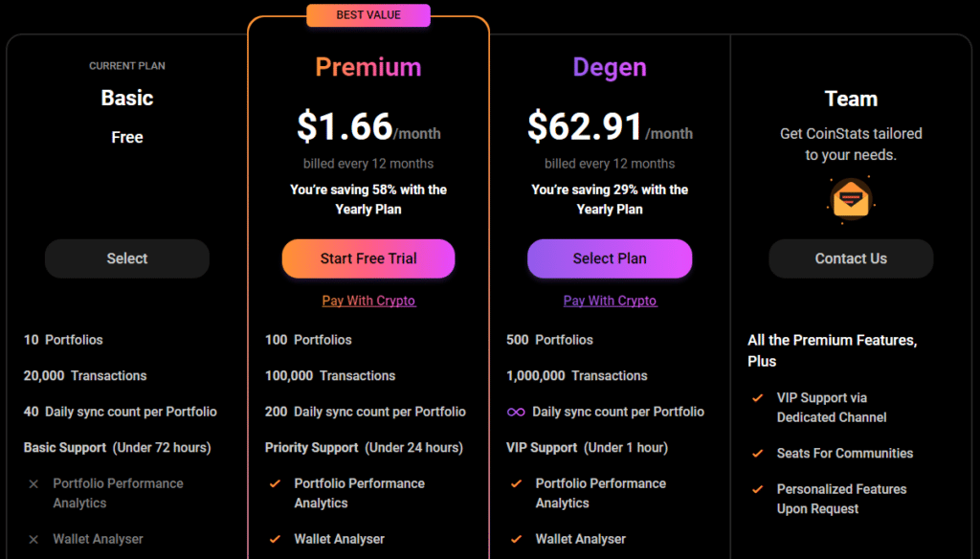Select the Basic free plan button

coord(127,258)
